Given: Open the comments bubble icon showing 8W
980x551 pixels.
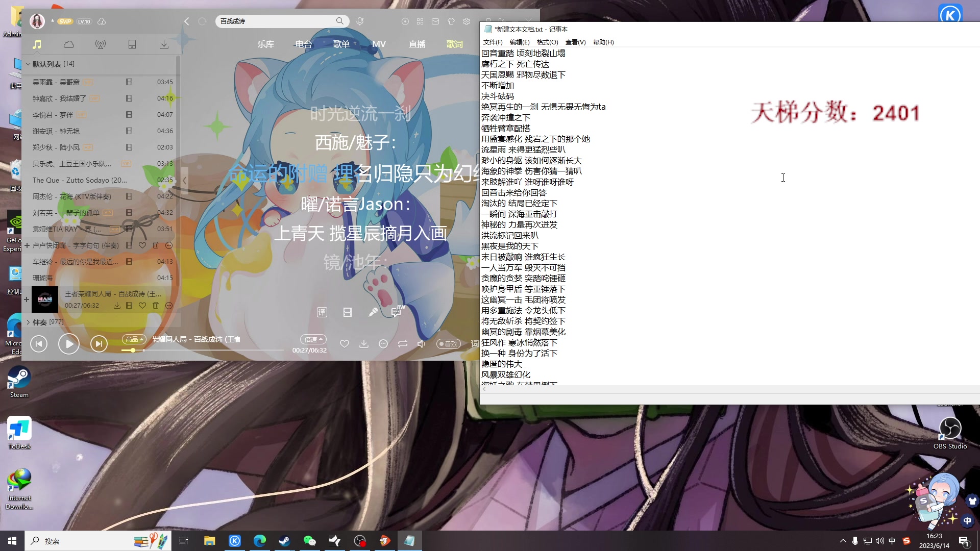Looking at the screenshot, I should 398,311.
